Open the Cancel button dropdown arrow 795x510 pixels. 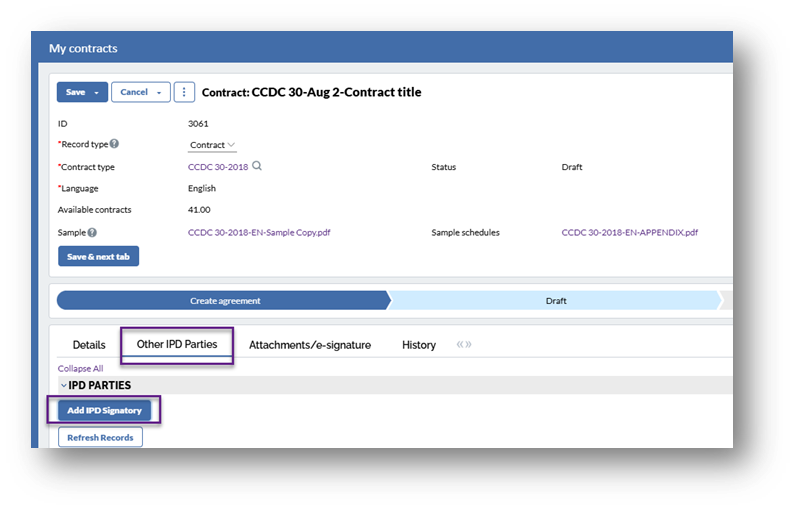159,92
